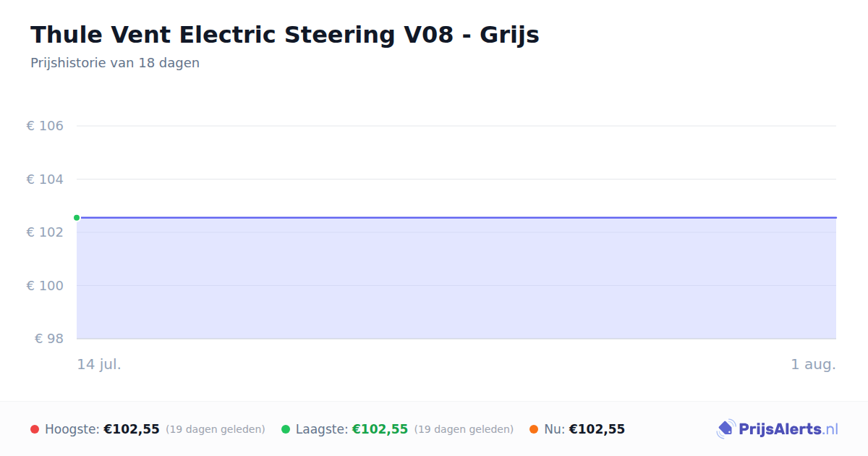Viewport: 868px width, 456px height.
Task: Select the € 98 axis label
Action: tap(49, 339)
